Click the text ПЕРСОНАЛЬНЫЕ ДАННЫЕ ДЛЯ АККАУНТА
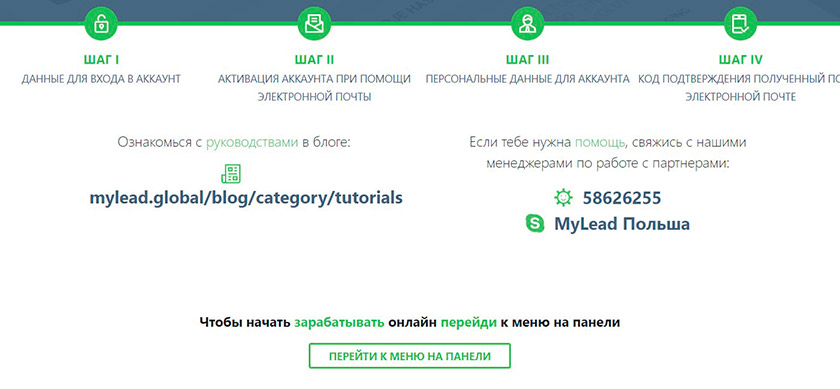840x389 pixels. (528, 79)
